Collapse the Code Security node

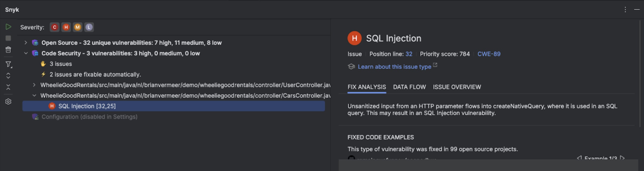click(26, 53)
